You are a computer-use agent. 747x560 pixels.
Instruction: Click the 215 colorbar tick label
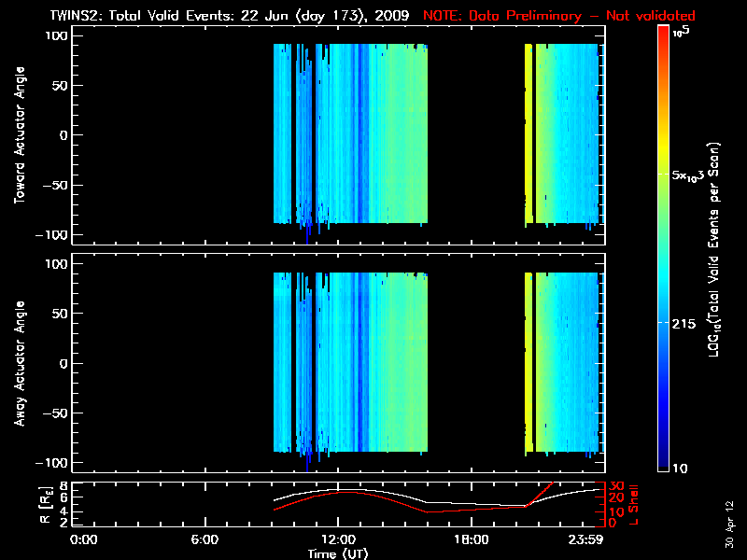[686, 322]
